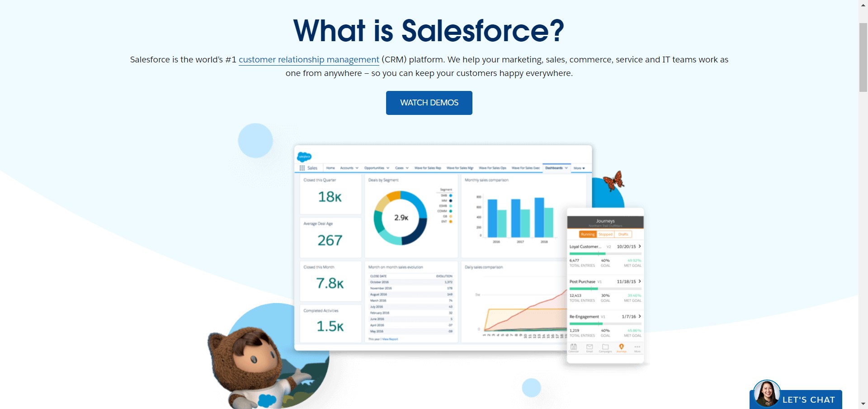Click the WATCH DEMOS button
Screen dimensions: 868x409
429,103
